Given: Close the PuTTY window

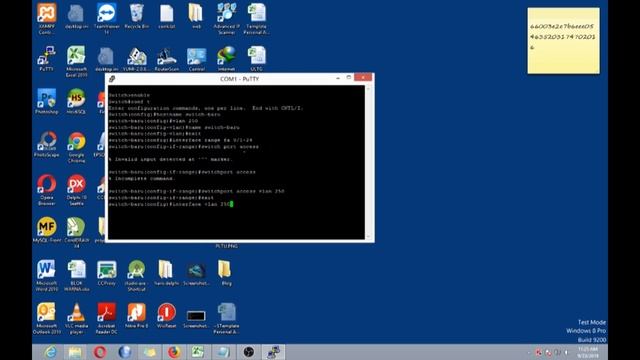Looking at the screenshot, I should 363,78.
